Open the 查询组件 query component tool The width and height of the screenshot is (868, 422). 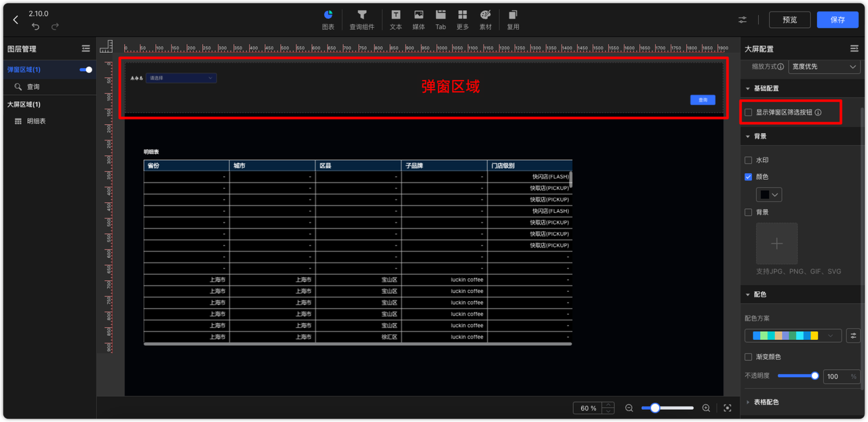pos(362,19)
